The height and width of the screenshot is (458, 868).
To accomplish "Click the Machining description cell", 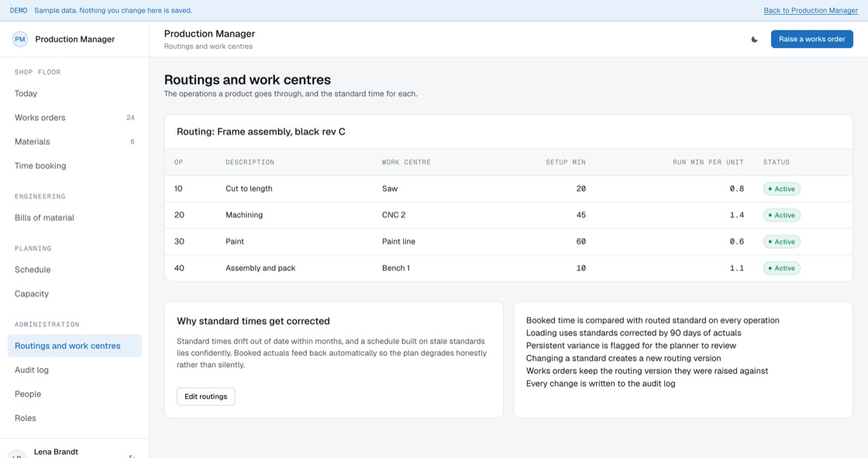I will (x=244, y=215).
